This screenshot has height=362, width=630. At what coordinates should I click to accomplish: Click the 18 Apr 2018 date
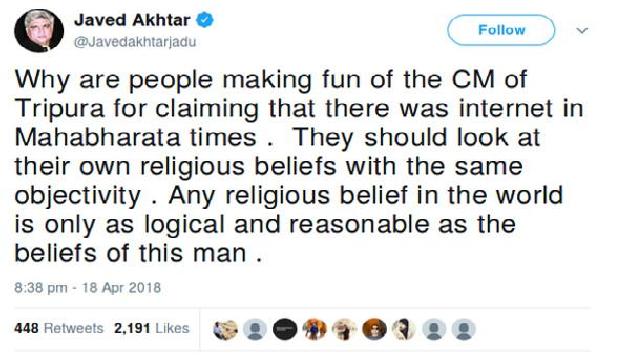(121, 288)
